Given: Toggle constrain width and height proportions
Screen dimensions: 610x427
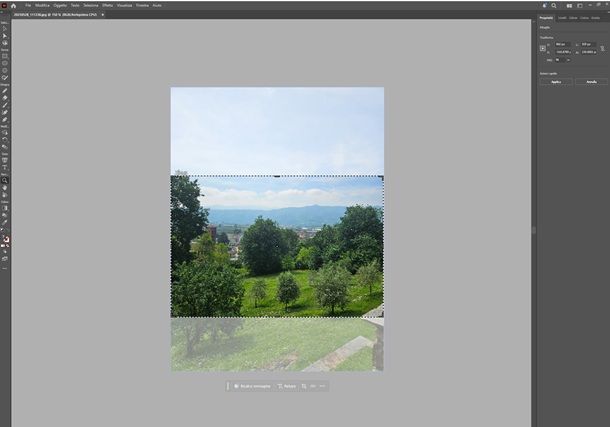Looking at the screenshot, I should (602, 49).
